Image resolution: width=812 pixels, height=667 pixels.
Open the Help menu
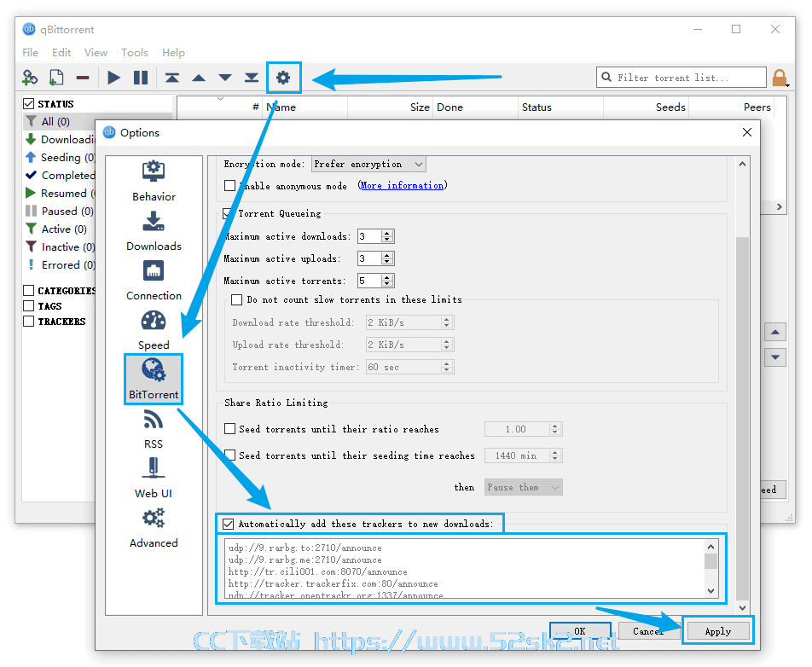(173, 53)
